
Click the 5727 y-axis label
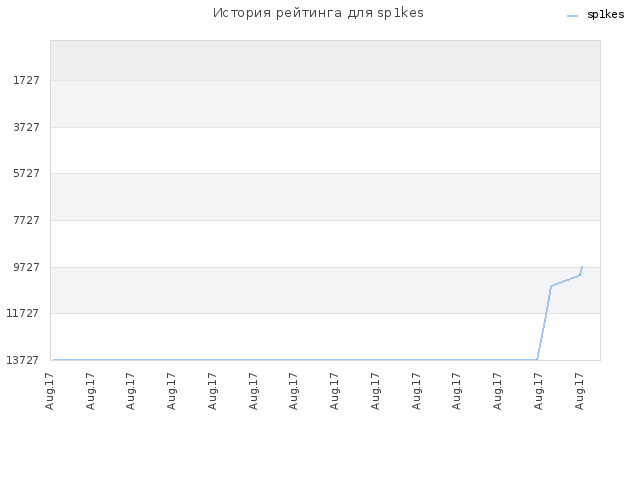[27, 173]
